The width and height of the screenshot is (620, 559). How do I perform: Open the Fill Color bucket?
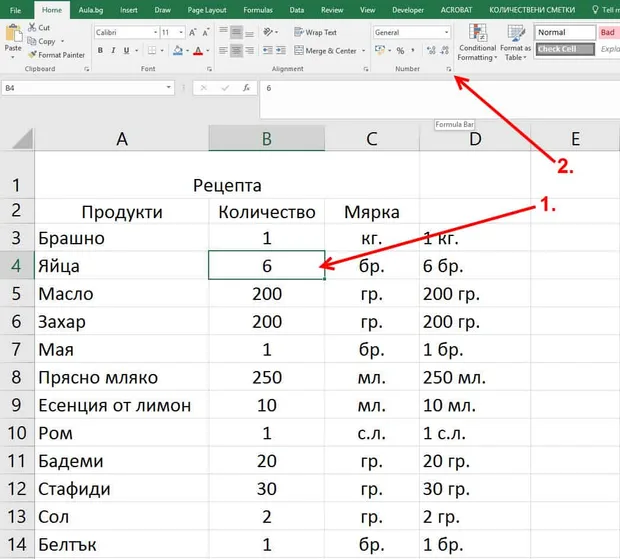pyautogui.click(x=178, y=51)
